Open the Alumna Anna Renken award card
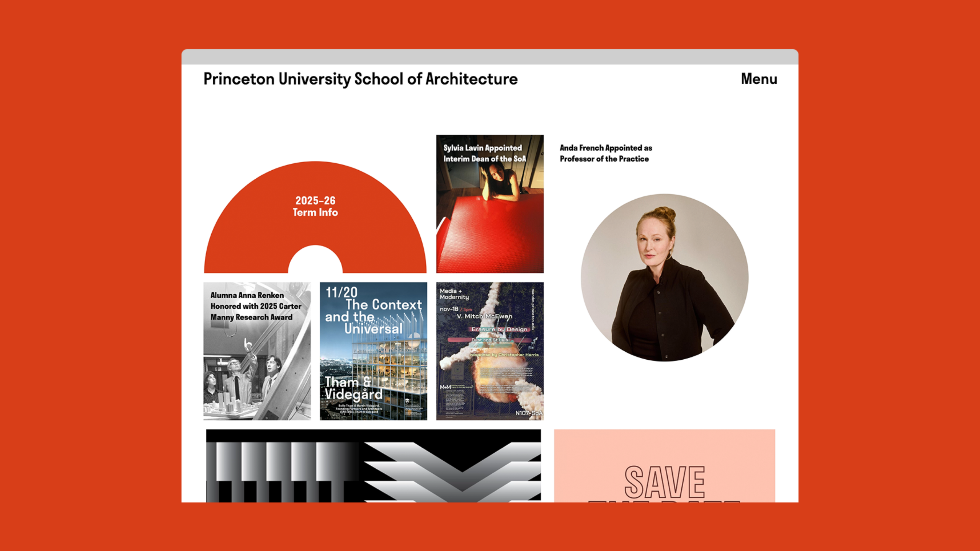This screenshot has width=980, height=551. pyautogui.click(x=257, y=351)
